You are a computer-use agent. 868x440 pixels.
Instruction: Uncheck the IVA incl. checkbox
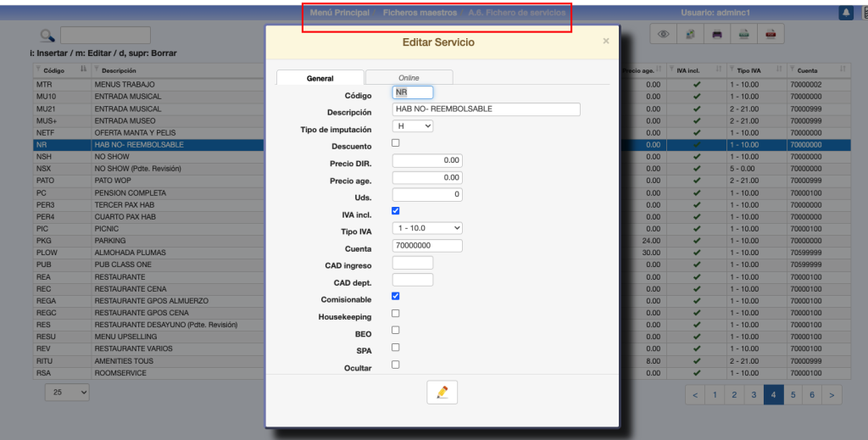tap(395, 210)
